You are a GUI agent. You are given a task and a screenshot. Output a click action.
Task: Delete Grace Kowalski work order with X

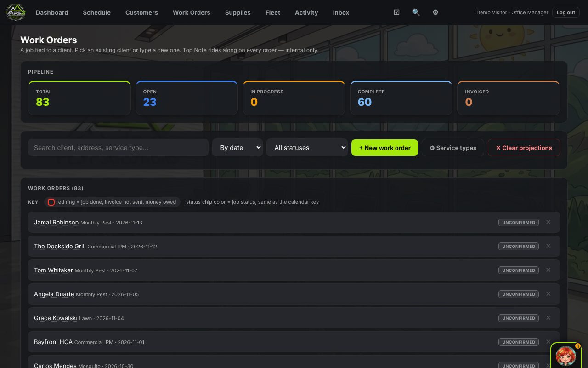click(x=548, y=318)
